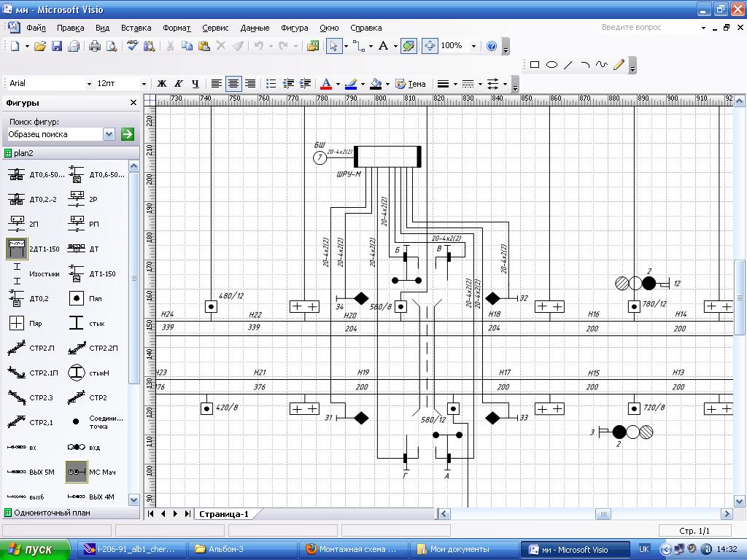Open the zoom level dropdown

(473, 46)
